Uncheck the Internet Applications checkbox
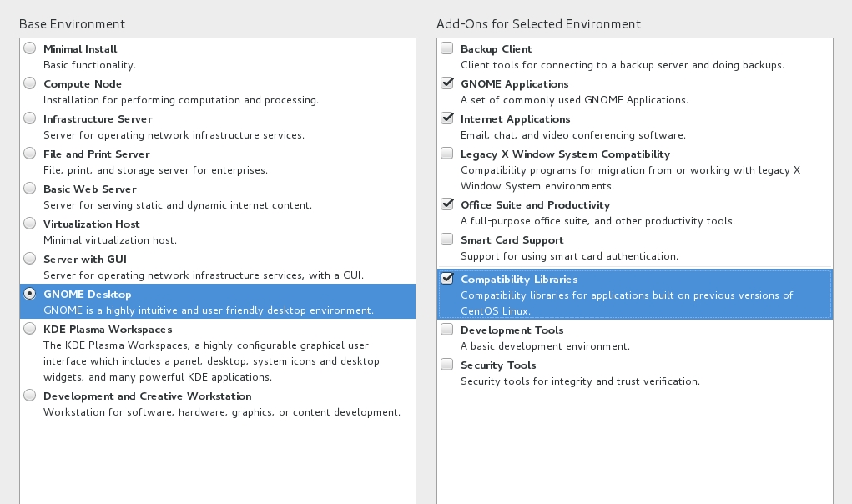The image size is (852, 504). coord(447,118)
